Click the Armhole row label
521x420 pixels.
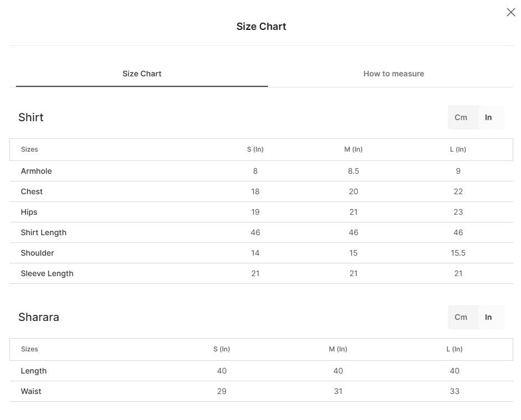coord(36,171)
